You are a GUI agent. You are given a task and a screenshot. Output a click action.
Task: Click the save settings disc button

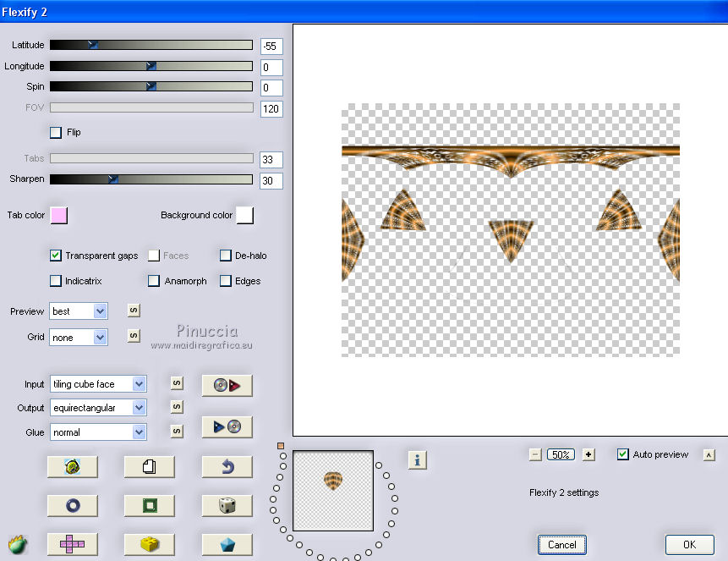(x=227, y=426)
